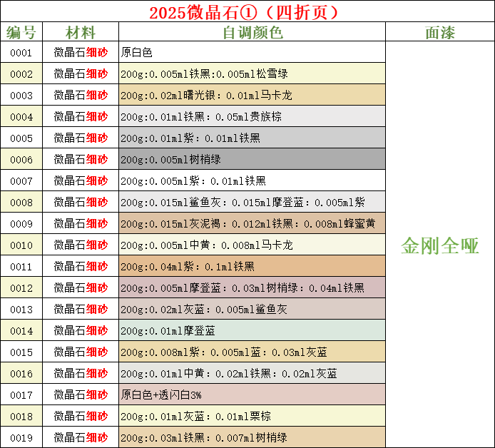Screen dimensions: 495x448
Task: Select the 面漆 column header
Action: coord(439,32)
